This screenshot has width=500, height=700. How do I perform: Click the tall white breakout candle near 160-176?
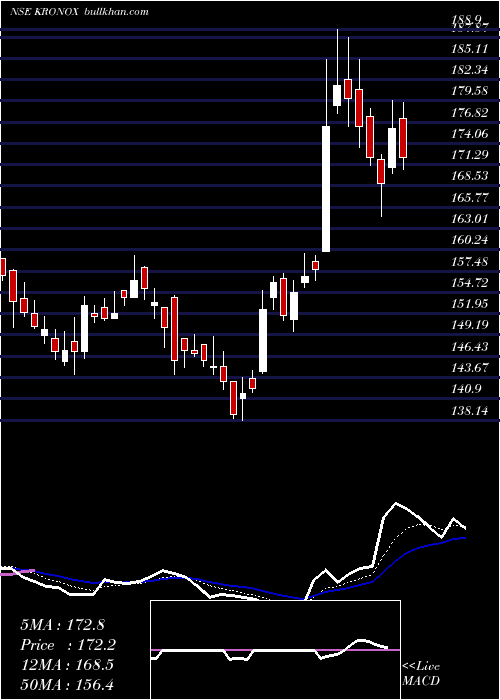(326, 188)
